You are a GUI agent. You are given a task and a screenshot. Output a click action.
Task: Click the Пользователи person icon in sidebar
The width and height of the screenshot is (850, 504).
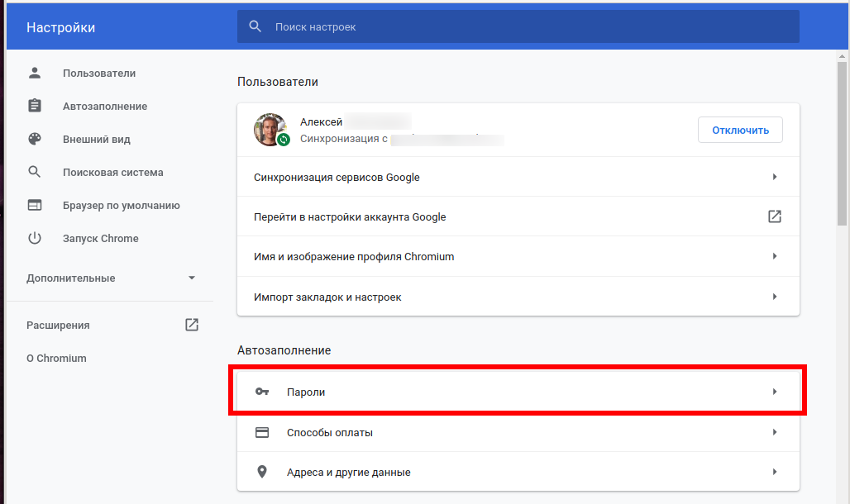coord(35,73)
